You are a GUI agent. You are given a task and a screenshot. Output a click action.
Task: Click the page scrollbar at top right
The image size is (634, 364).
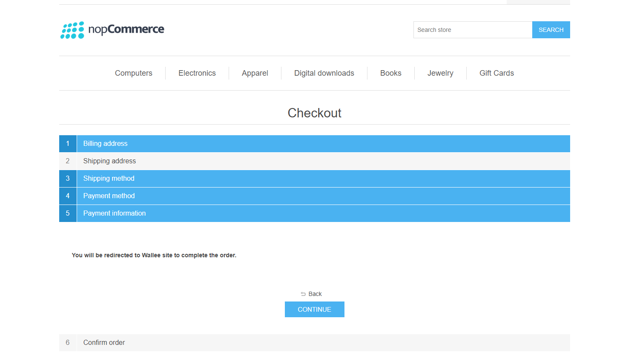(x=538, y=2)
